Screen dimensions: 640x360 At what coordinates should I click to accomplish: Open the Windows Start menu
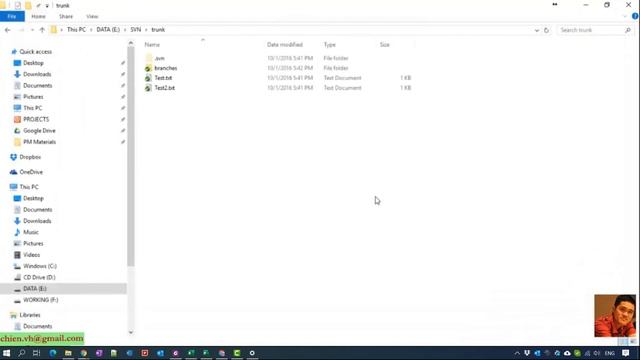coord(7,353)
